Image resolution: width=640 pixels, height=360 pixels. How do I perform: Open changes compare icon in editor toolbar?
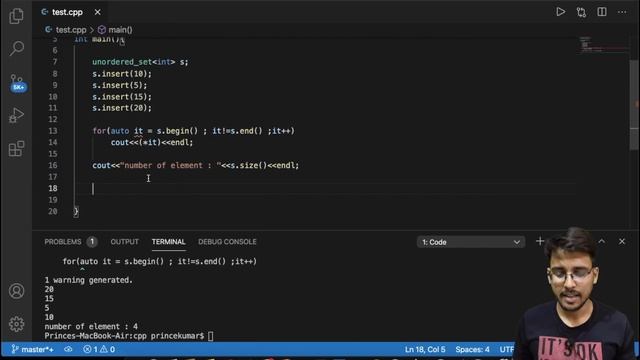coord(581,12)
